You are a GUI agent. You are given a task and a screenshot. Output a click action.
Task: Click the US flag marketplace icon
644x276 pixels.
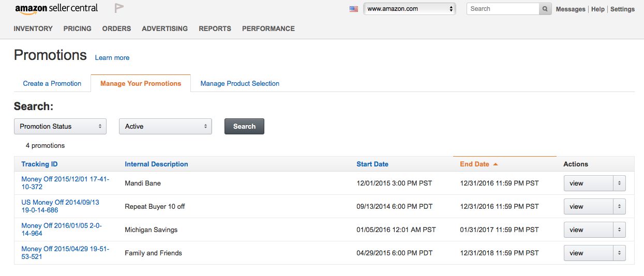point(354,9)
